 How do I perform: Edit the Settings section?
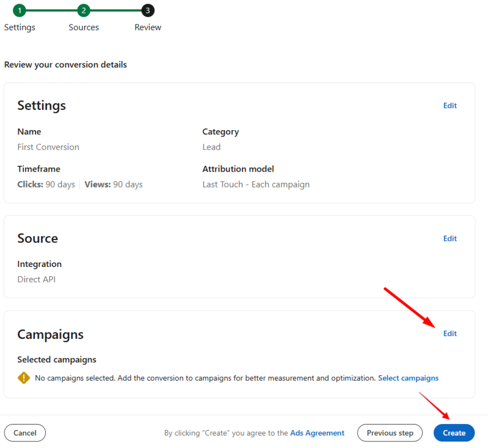[x=450, y=106]
